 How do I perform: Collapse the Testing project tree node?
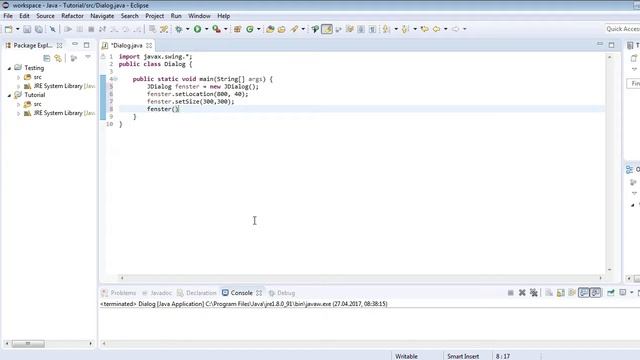click(9, 68)
